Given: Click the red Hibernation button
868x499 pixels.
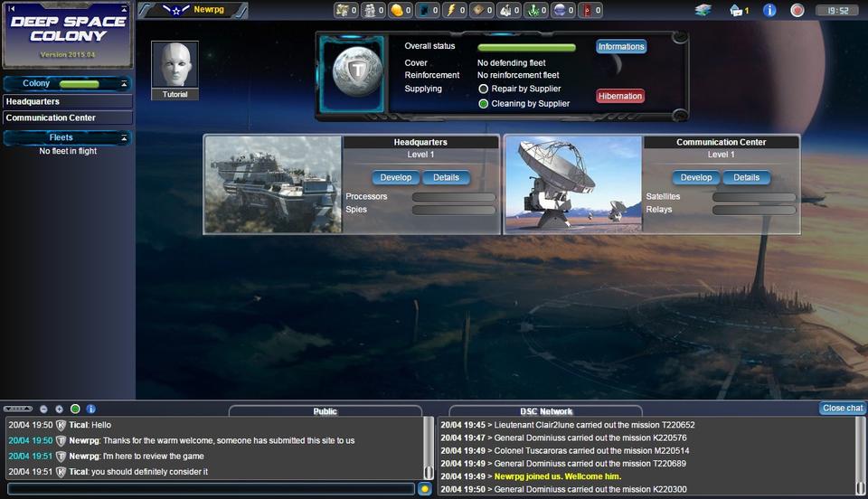Looking at the screenshot, I should [x=620, y=96].
